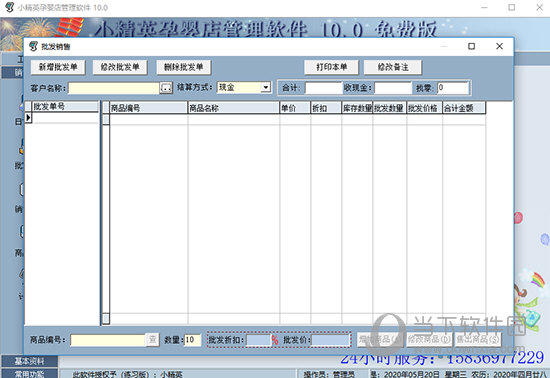Click the 修改备注 button

point(393,67)
